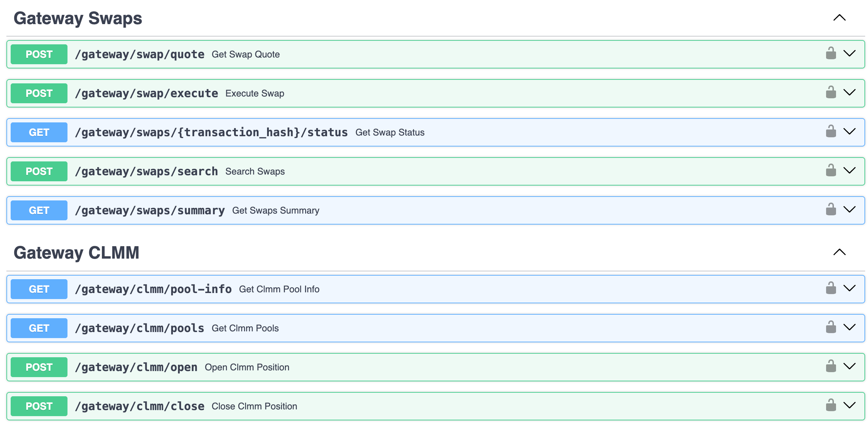Open the /gateway/swaps/{transaction_hash}/status path
868x425 pixels.
211,132
